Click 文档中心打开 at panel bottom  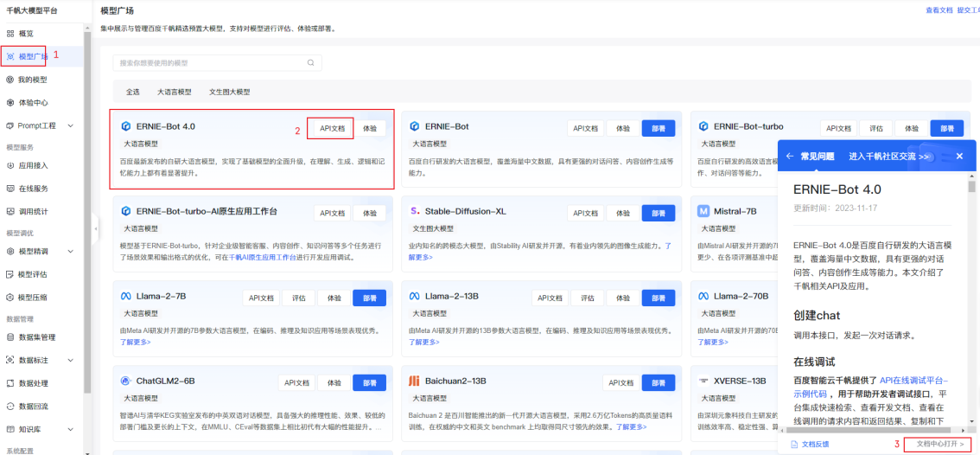coord(940,443)
